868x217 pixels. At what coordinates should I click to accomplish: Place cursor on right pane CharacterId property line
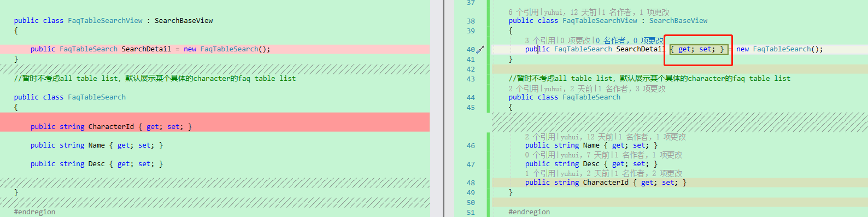[x=679, y=183]
